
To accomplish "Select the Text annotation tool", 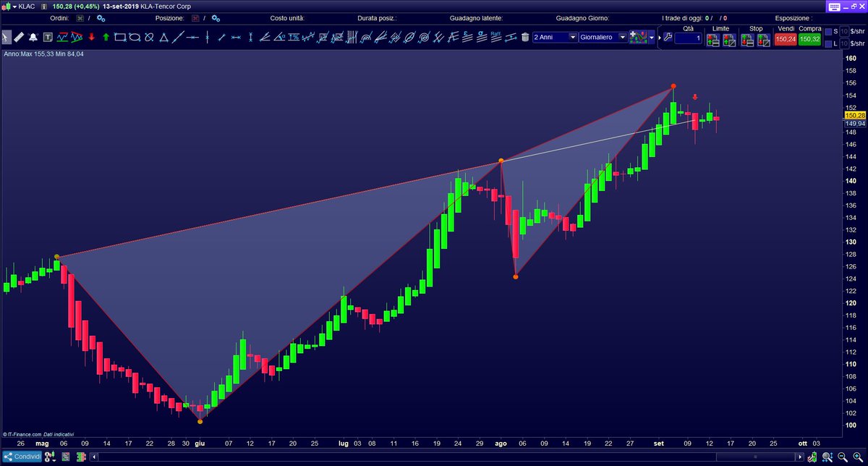I will click(x=48, y=37).
